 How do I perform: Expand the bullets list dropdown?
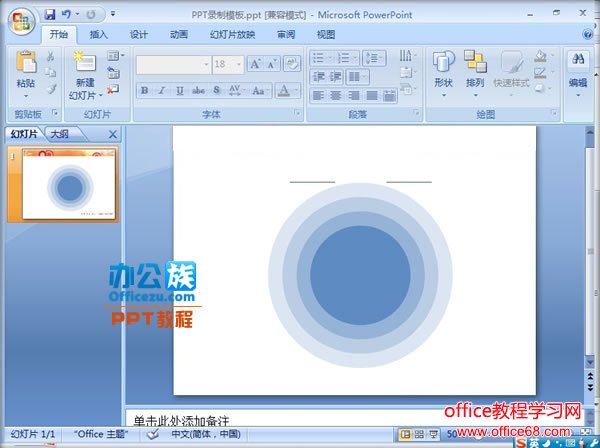(329, 58)
